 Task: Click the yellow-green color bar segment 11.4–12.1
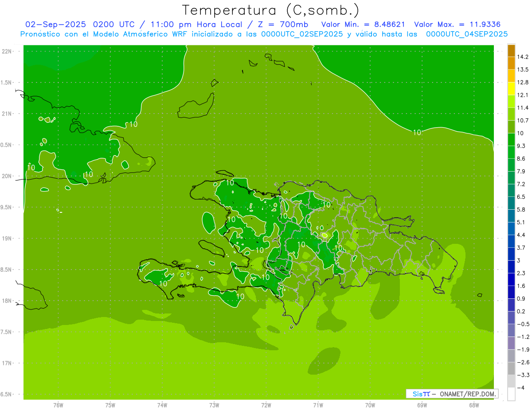pyautogui.click(x=511, y=102)
